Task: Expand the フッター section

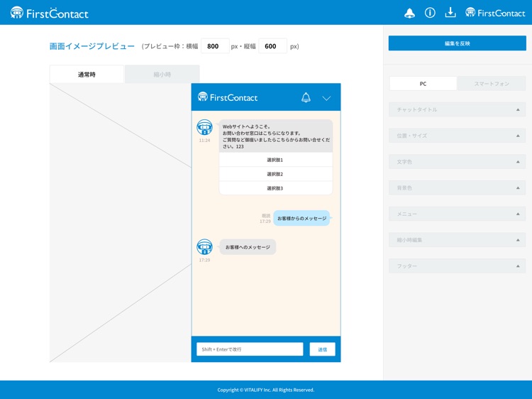Action: [x=457, y=266]
